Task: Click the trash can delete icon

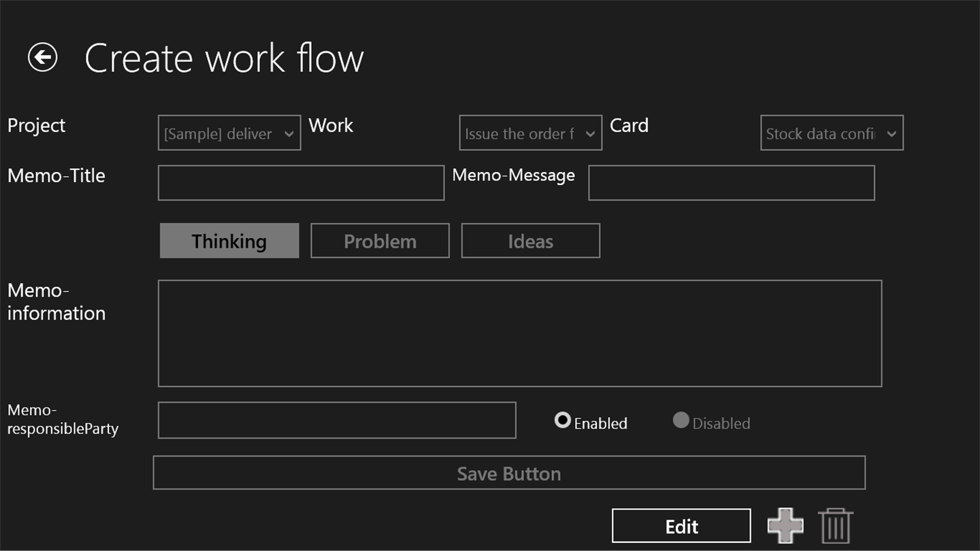Action: point(836,526)
